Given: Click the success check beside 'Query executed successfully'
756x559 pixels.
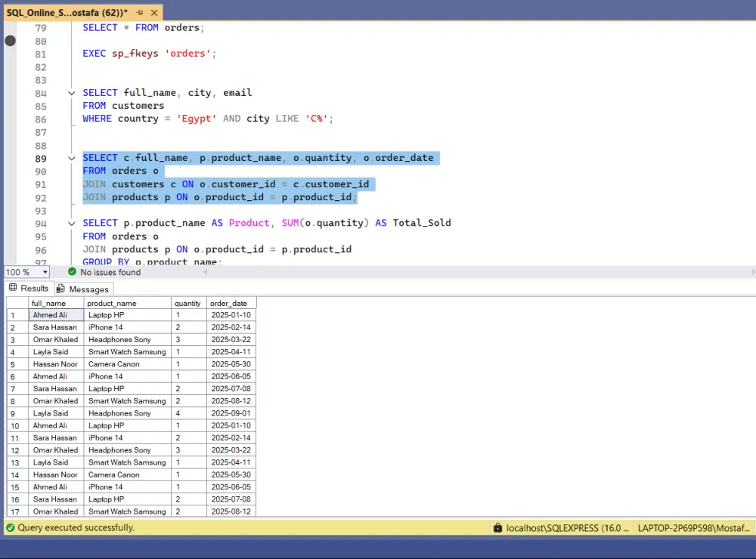Looking at the screenshot, I should coord(9,527).
